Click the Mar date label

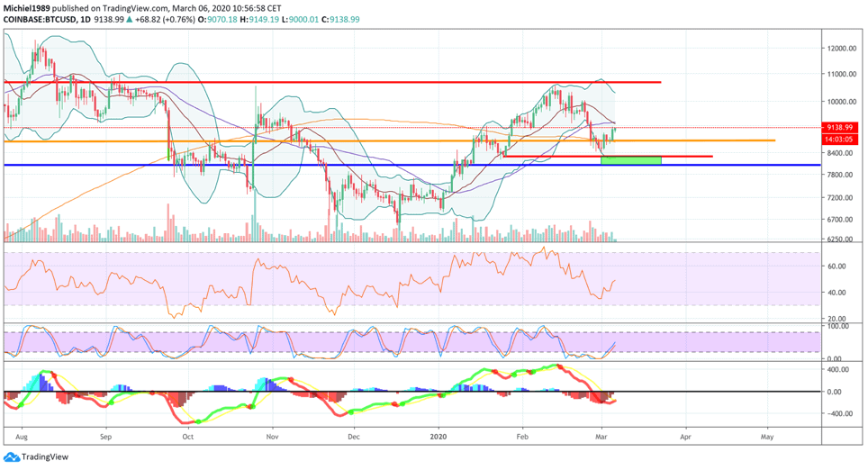[601, 437]
